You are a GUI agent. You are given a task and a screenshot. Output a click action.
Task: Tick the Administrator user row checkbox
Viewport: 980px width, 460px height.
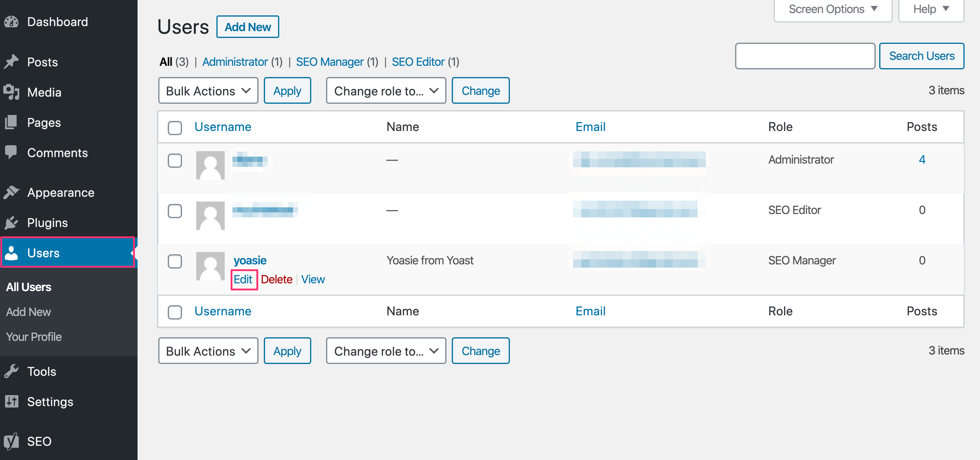click(x=175, y=160)
